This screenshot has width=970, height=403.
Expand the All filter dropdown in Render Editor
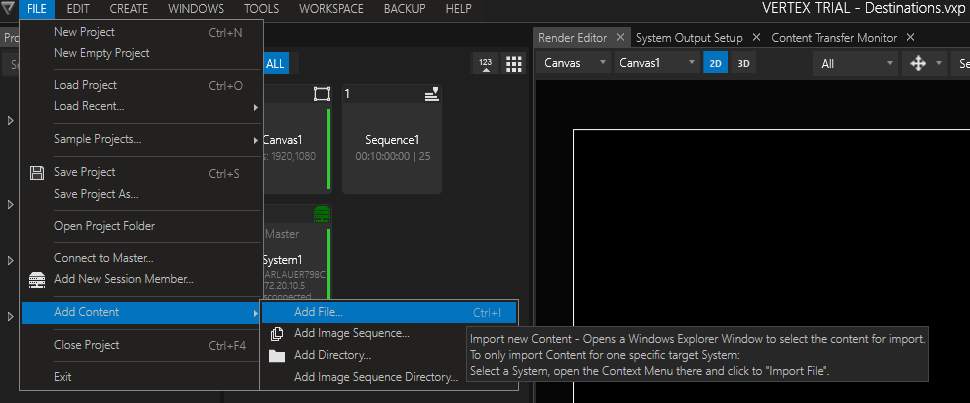(x=856, y=64)
